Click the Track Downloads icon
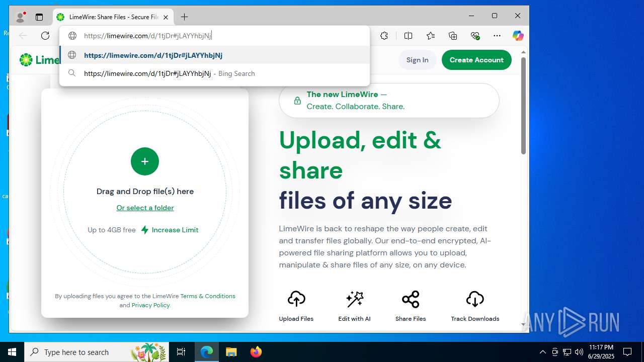Screen dimensions: 644x362 click(475, 299)
